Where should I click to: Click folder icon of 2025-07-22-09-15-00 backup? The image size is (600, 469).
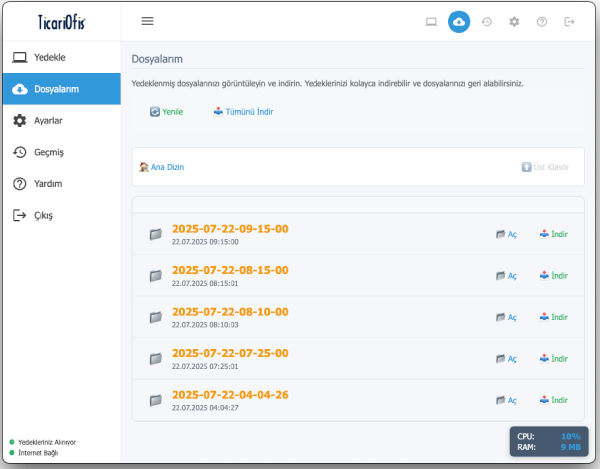tap(155, 234)
